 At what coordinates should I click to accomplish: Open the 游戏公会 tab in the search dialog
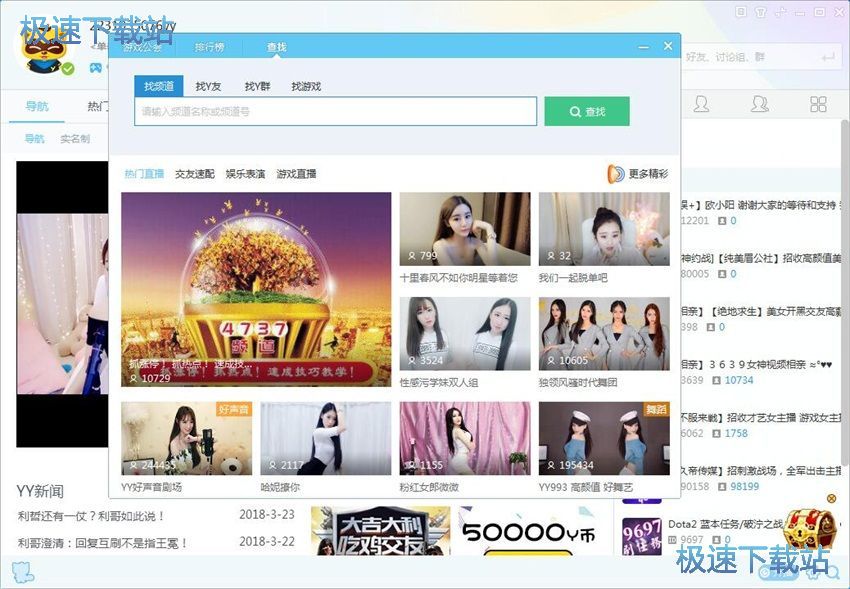(142, 47)
